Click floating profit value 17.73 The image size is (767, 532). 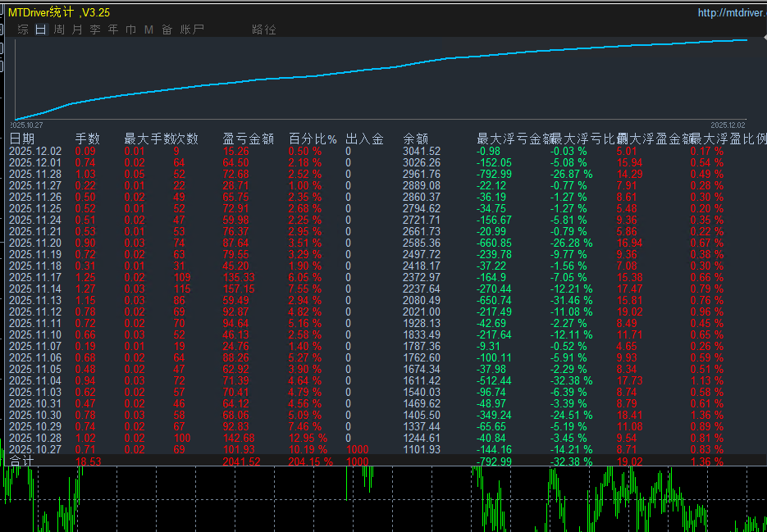tap(628, 380)
